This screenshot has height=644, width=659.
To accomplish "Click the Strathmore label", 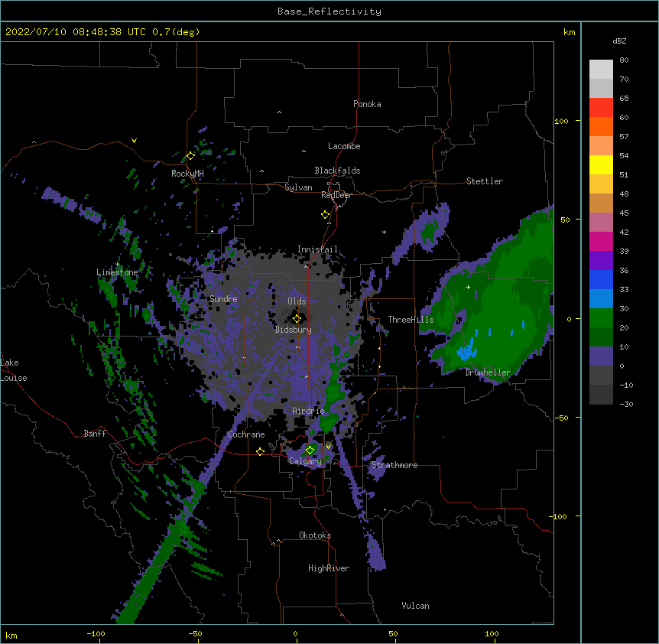I will [x=394, y=465].
